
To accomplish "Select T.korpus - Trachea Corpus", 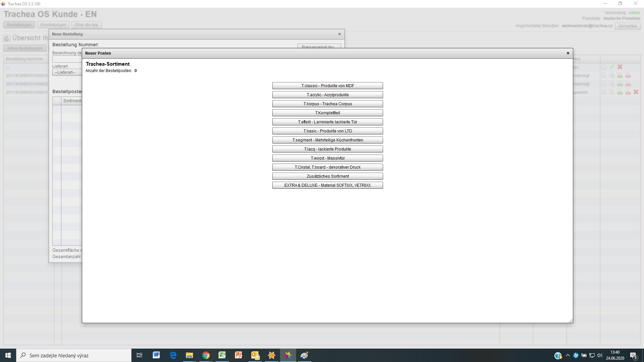I will click(327, 104).
